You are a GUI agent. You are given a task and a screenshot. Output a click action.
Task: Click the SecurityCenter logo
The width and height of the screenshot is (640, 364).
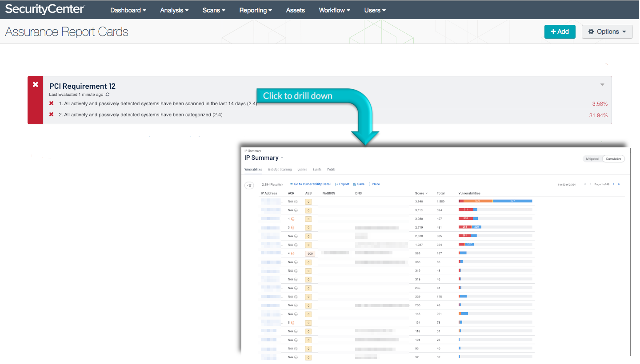tap(45, 9)
